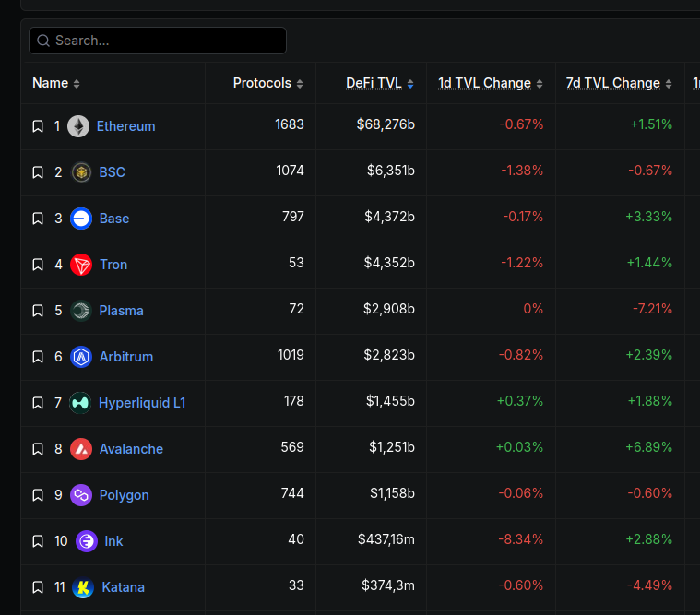
Task: Focus the Search input field
Action: click(x=158, y=41)
